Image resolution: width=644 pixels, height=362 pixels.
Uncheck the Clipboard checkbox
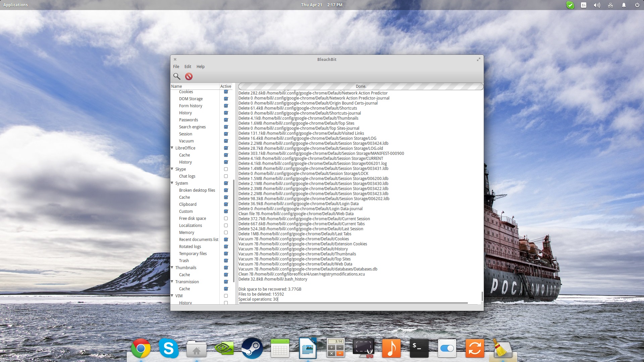point(226,204)
